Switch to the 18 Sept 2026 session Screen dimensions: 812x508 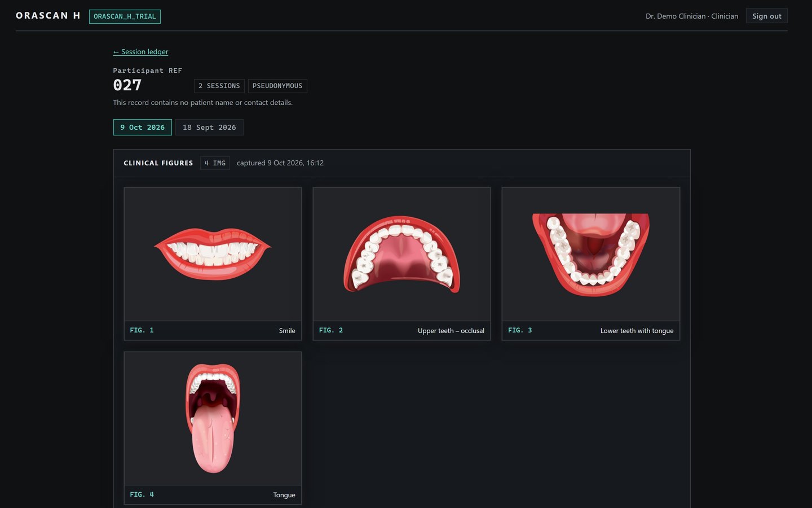[209, 128]
